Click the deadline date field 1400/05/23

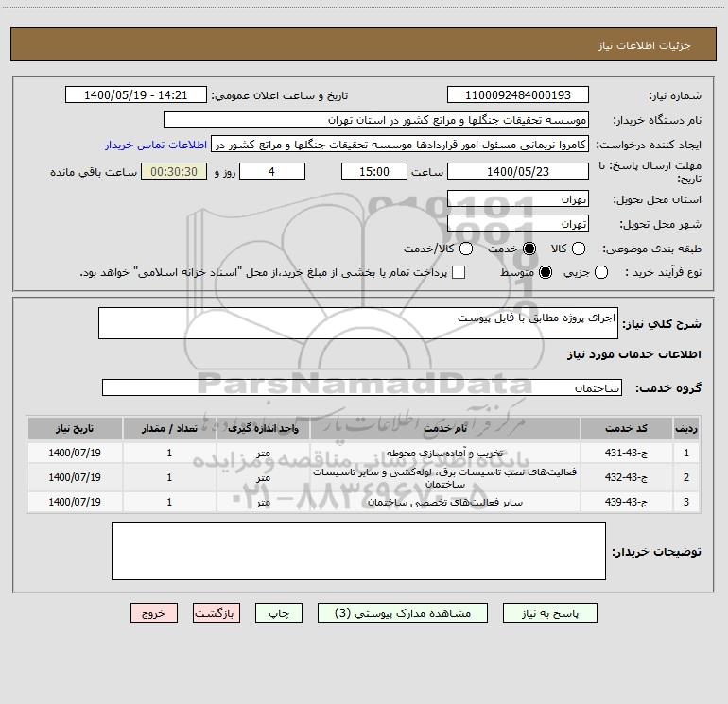(518, 171)
